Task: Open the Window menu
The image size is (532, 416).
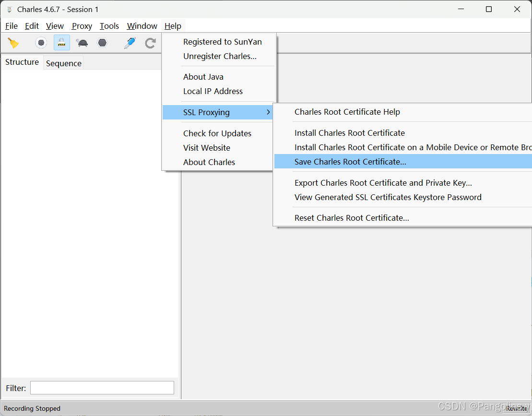Action: pyautogui.click(x=142, y=26)
